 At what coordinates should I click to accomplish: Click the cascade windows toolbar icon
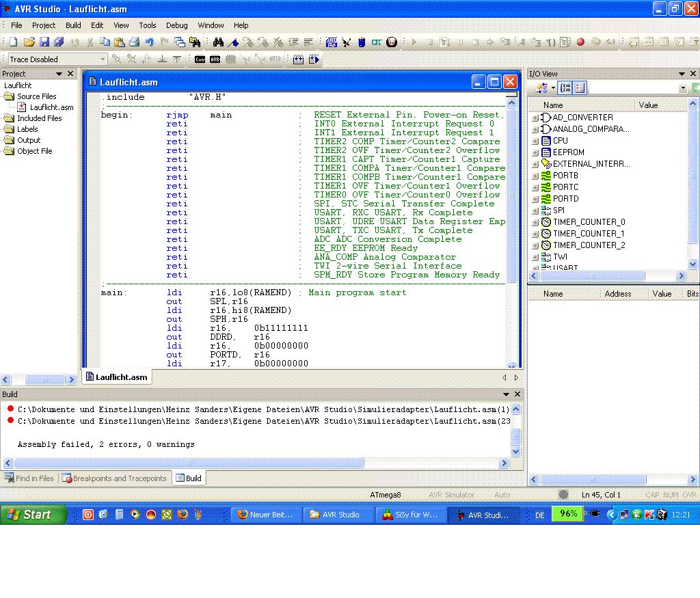[x=180, y=42]
